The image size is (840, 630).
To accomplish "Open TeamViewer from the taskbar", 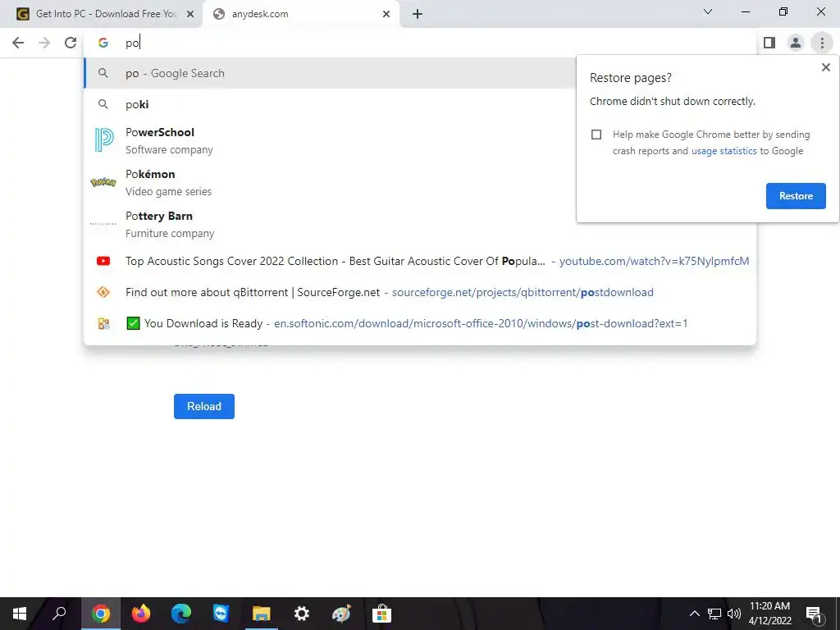I will click(x=221, y=614).
